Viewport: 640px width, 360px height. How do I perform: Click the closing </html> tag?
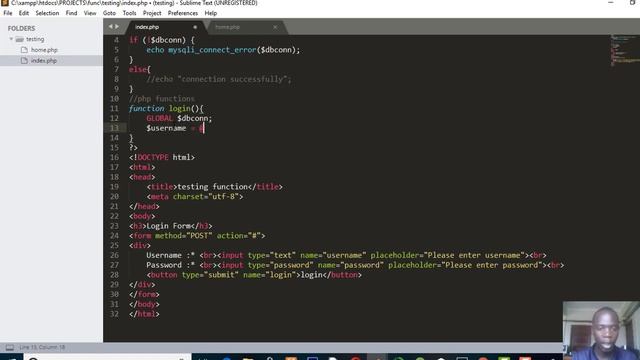[x=144, y=314]
